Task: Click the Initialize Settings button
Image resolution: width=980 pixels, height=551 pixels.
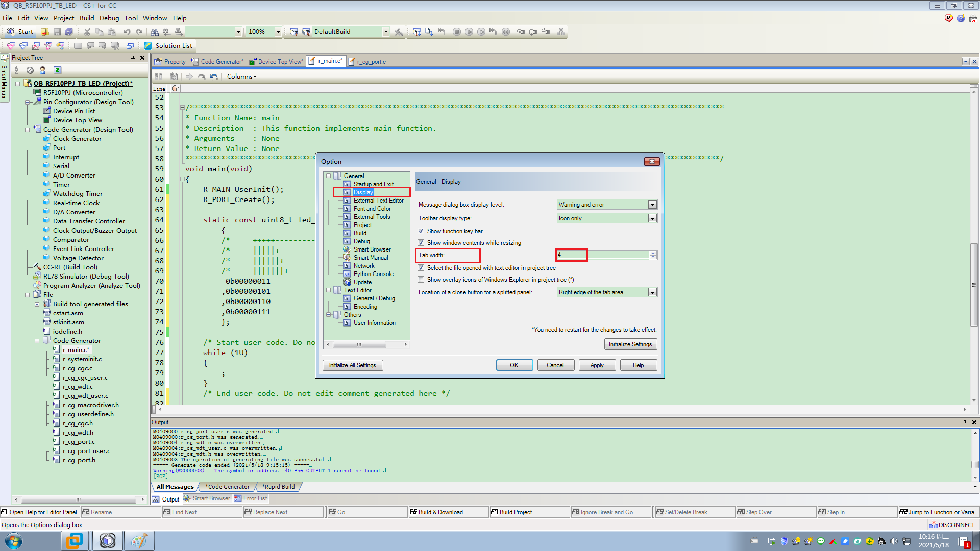Action: click(x=630, y=344)
